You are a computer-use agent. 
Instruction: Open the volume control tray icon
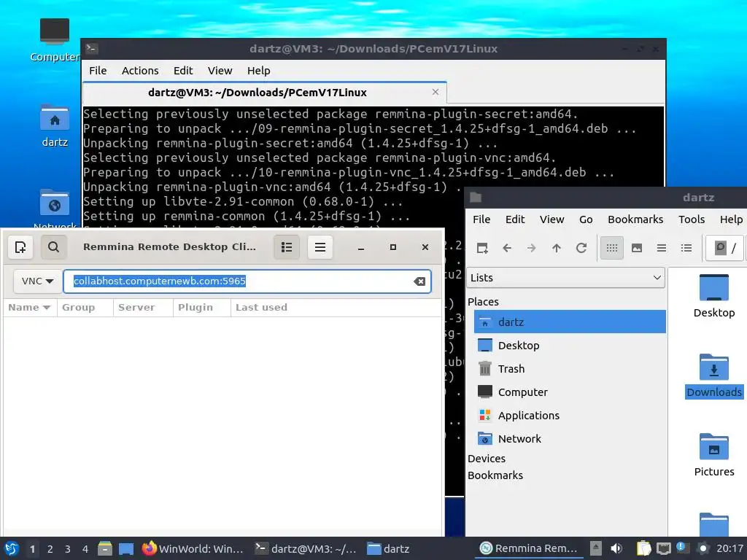click(616, 548)
